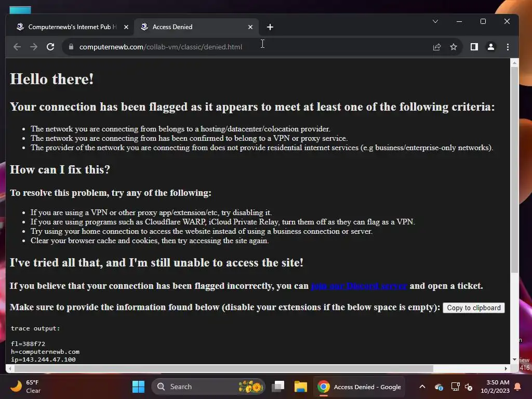The image size is (532, 399).
Task: Switch to Computernewb's Internet Pub tab
Action: (x=72, y=27)
